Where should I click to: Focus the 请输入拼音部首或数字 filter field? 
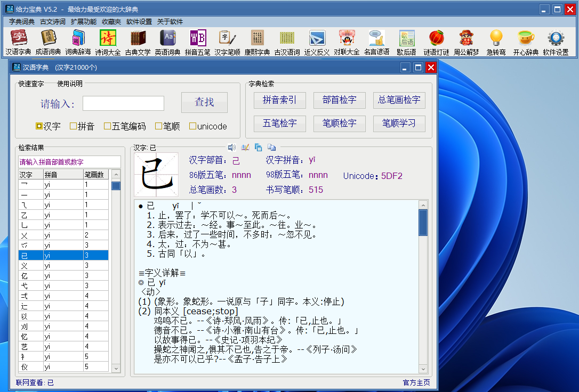(69, 162)
